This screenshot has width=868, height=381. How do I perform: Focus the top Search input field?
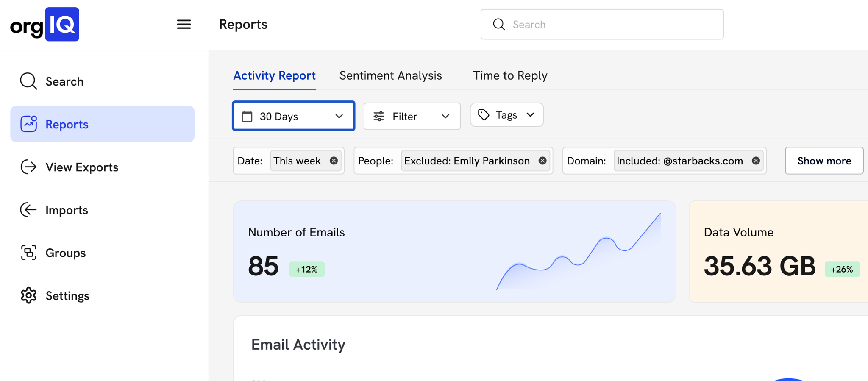point(602,24)
